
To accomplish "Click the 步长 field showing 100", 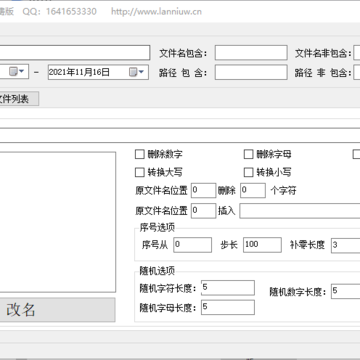I will 262,245.
